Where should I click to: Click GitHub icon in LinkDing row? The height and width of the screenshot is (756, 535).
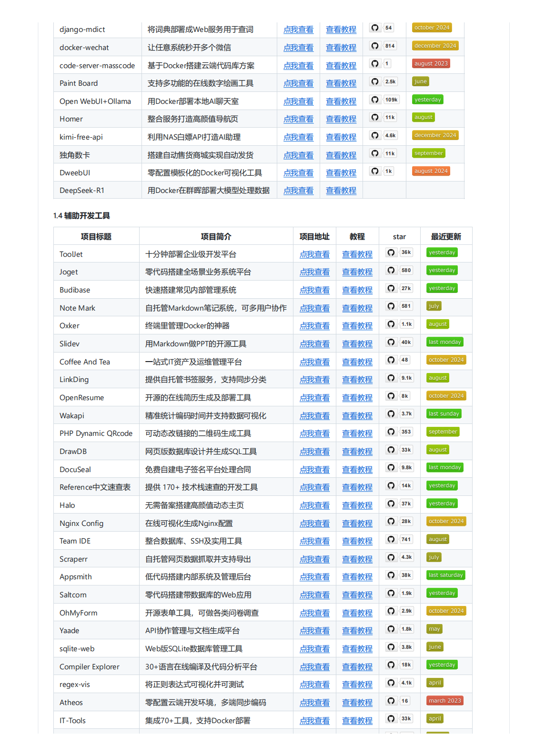click(x=391, y=378)
